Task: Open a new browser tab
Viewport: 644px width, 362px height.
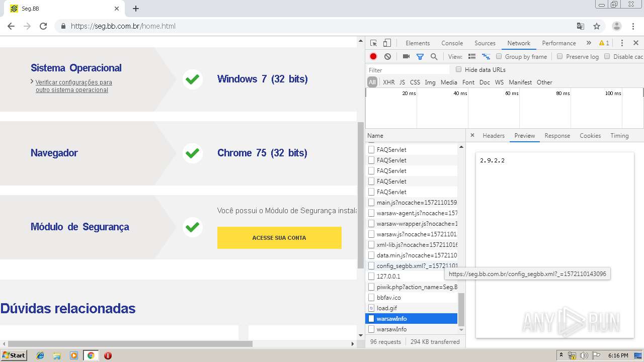Action: coord(136,9)
